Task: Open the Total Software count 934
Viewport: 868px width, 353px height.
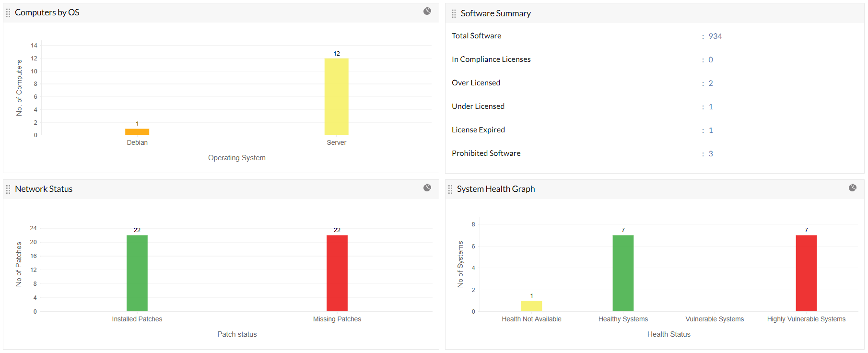Action: pos(715,36)
